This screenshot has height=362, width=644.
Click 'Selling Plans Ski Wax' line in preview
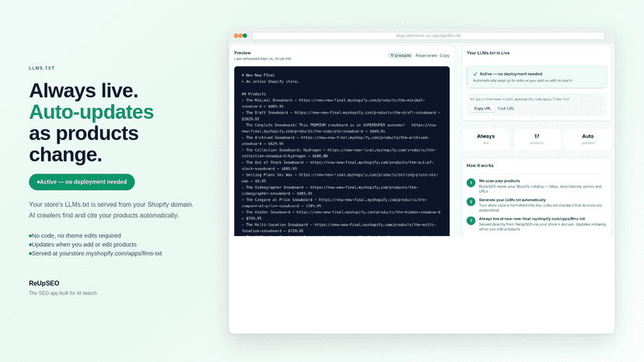340,178
